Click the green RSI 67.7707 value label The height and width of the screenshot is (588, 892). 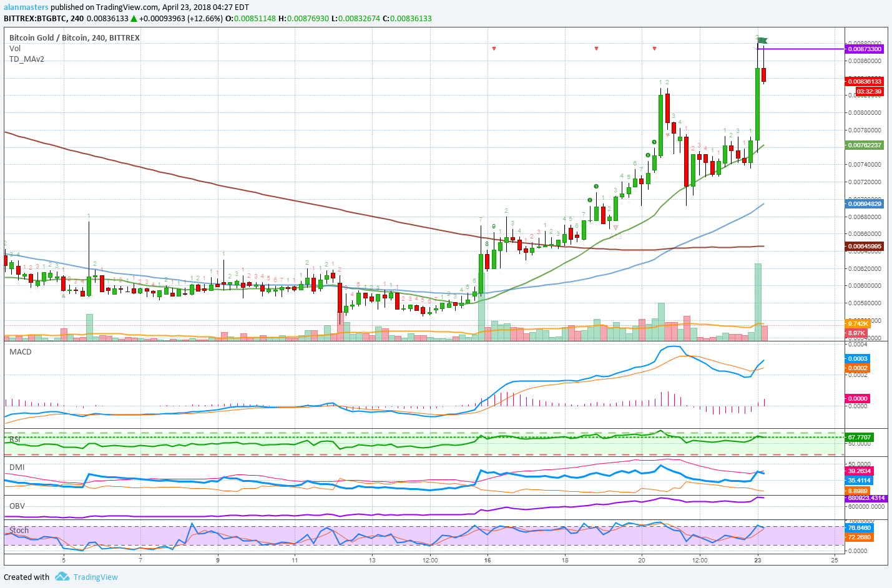860,437
